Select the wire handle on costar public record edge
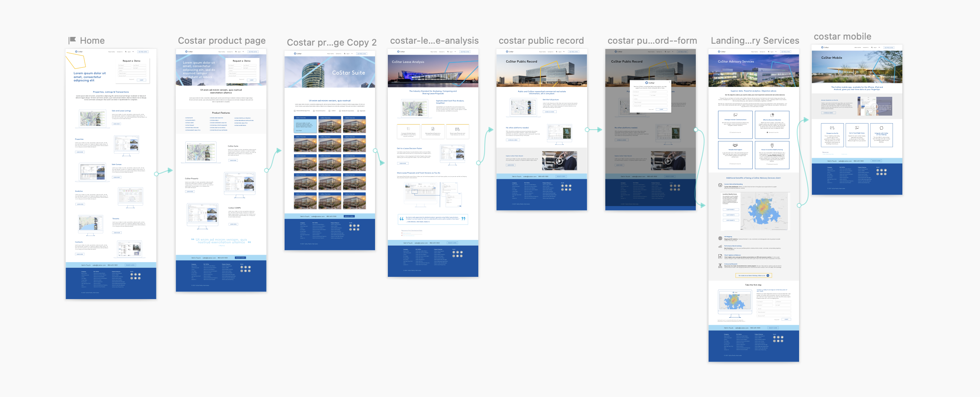The image size is (980, 397). (x=587, y=130)
